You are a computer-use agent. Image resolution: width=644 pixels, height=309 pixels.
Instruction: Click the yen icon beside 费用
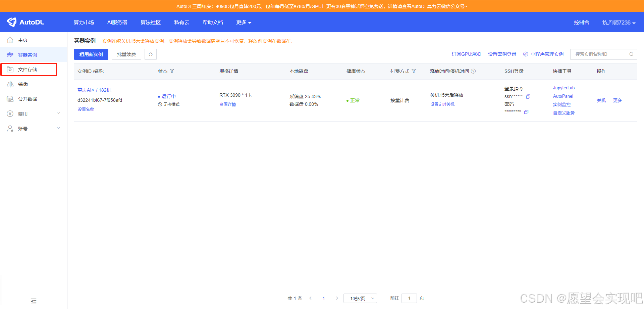(10, 114)
